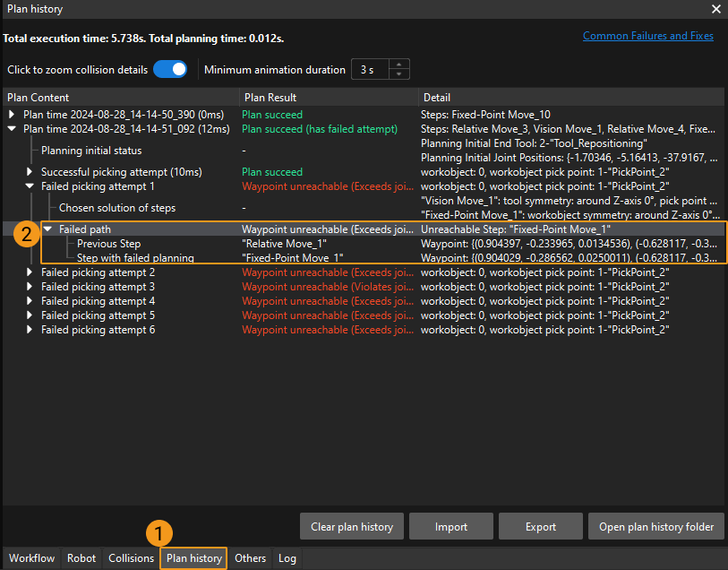
Task: Click the Clear plan history button
Action: pyautogui.click(x=352, y=527)
